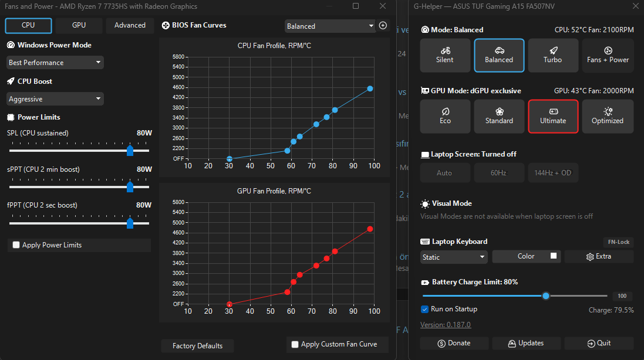Click Factory Defaults button
This screenshot has height=360, width=644.
(x=198, y=346)
